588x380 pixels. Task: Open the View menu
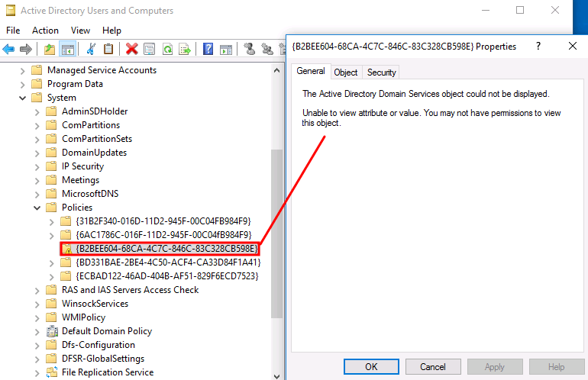80,31
